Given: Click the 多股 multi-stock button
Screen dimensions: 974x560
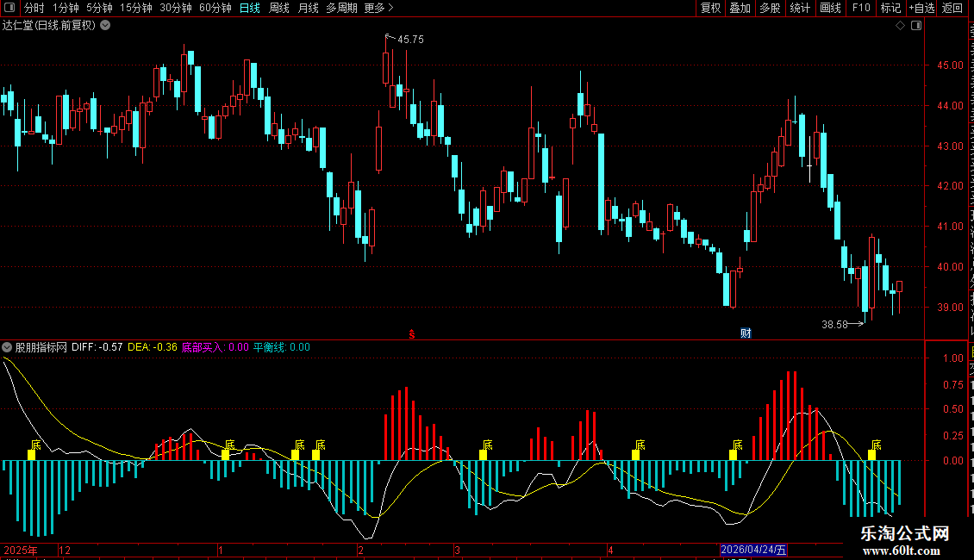Looking at the screenshot, I should (770, 8).
